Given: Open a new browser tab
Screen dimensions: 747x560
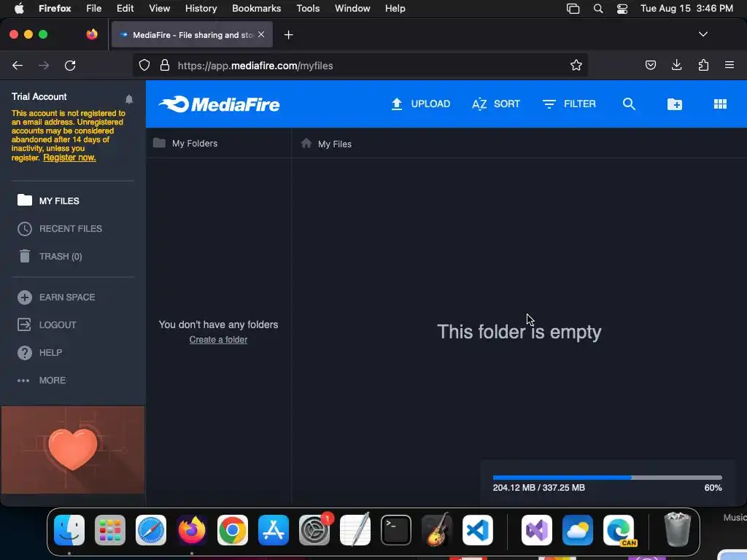Looking at the screenshot, I should (x=288, y=35).
